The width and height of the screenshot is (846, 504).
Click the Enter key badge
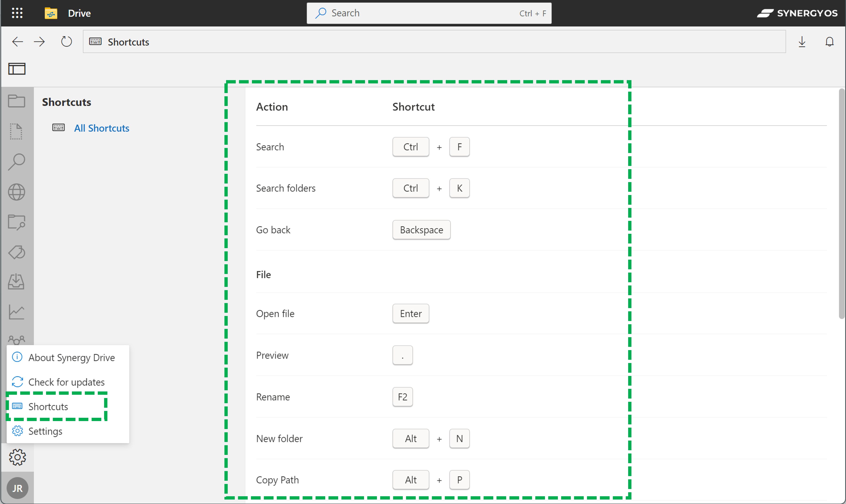411,313
